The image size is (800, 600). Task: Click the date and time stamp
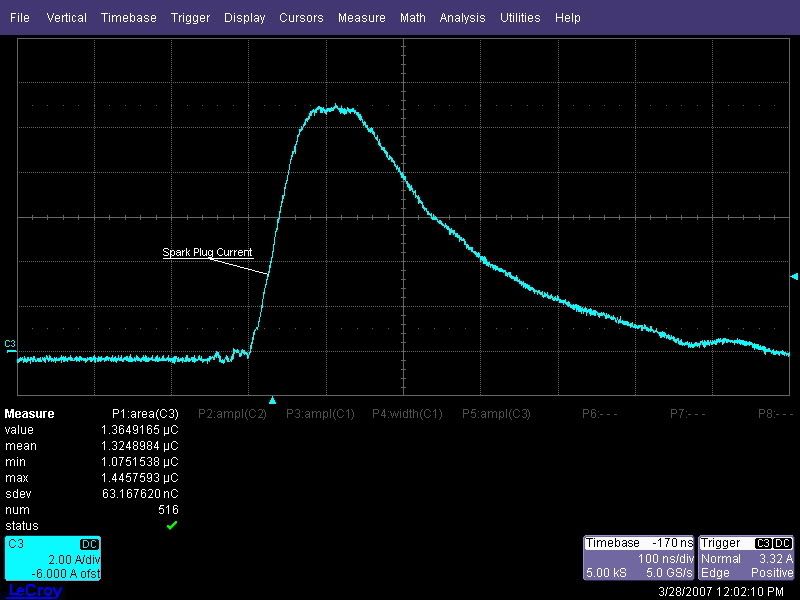pyautogui.click(x=721, y=592)
